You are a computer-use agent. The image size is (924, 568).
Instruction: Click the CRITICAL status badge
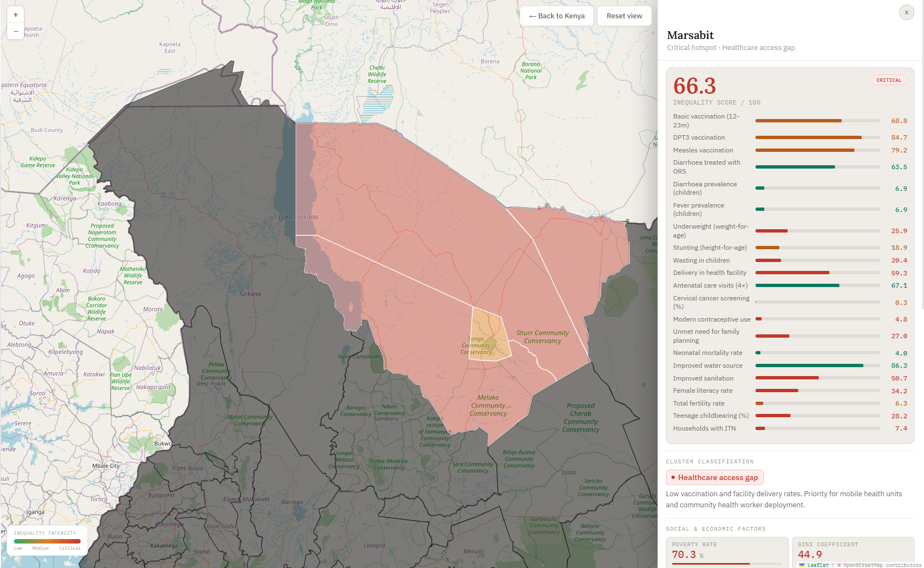889,80
